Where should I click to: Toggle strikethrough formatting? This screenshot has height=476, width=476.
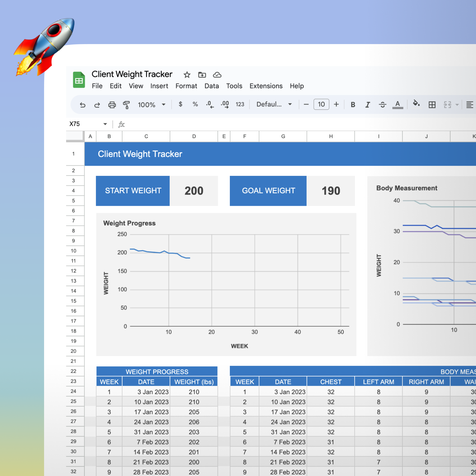point(382,105)
